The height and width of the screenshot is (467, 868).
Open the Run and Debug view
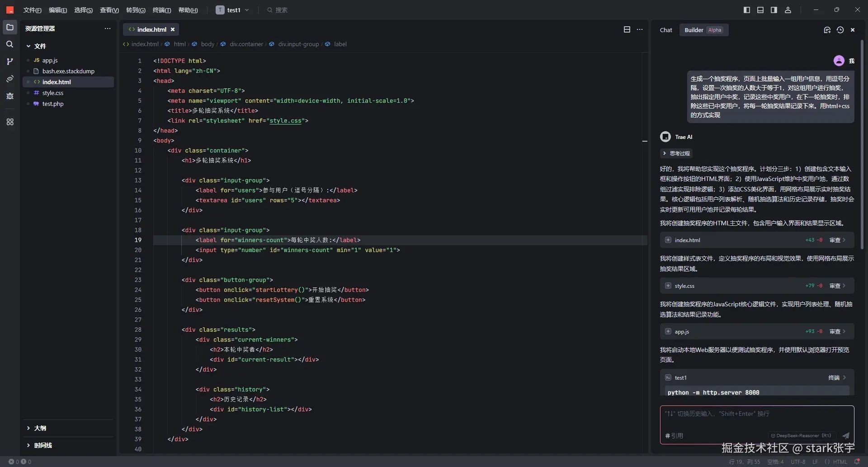[9, 96]
